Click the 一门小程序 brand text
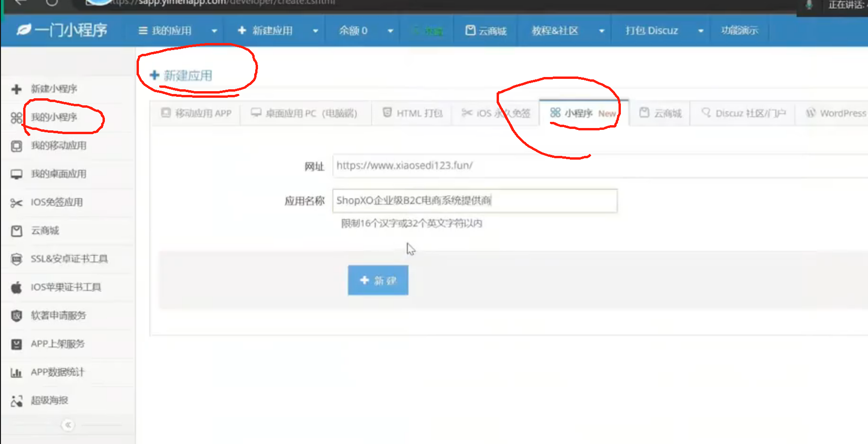Screen dimensions: 868x444 tap(71, 30)
